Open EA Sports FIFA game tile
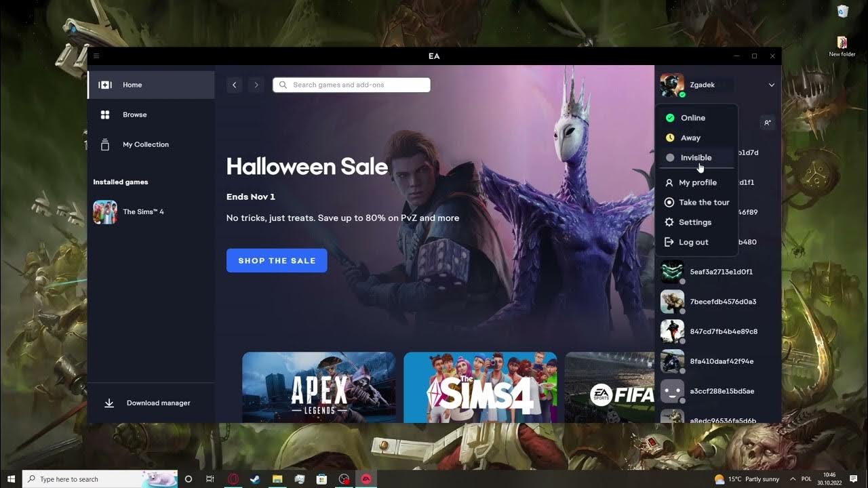The image size is (868, 488). pyautogui.click(x=610, y=387)
